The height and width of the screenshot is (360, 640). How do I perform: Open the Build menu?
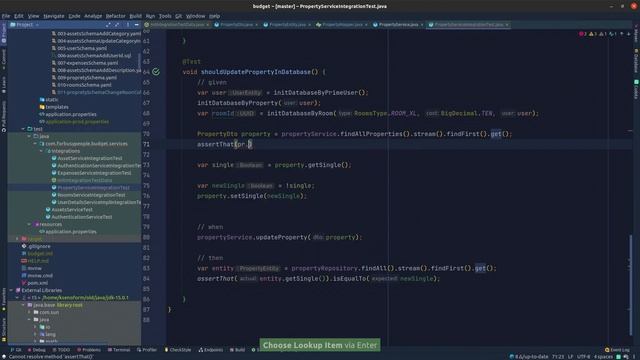pos(135,16)
